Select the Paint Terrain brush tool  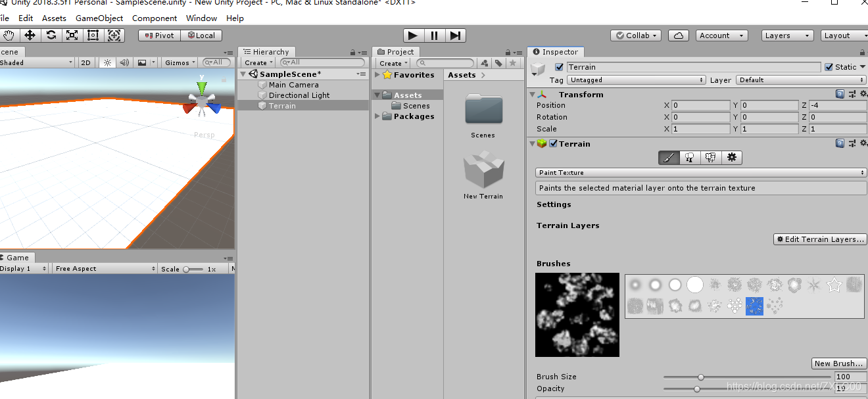tap(669, 158)
